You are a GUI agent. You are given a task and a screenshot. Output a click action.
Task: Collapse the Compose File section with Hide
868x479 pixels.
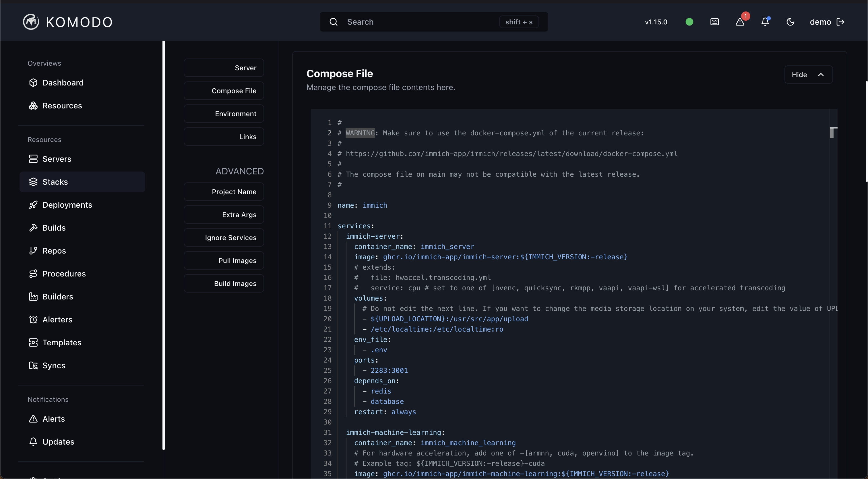808,74
